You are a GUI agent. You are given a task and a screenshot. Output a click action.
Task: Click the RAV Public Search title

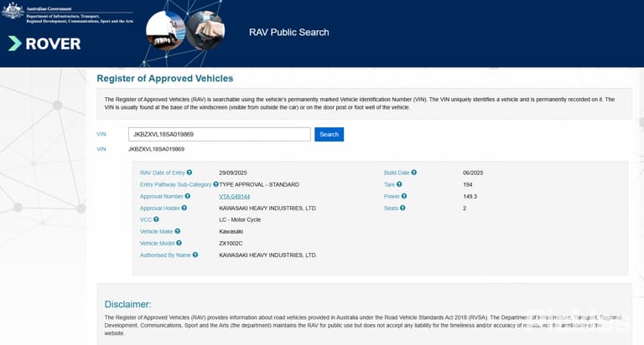tap(288, 33)
